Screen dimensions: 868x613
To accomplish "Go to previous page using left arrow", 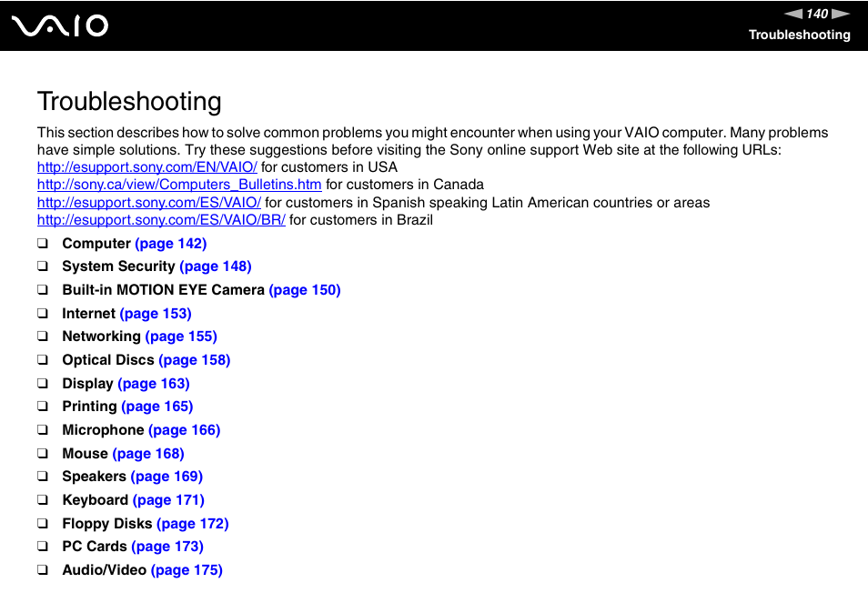I will coord(793,14).
